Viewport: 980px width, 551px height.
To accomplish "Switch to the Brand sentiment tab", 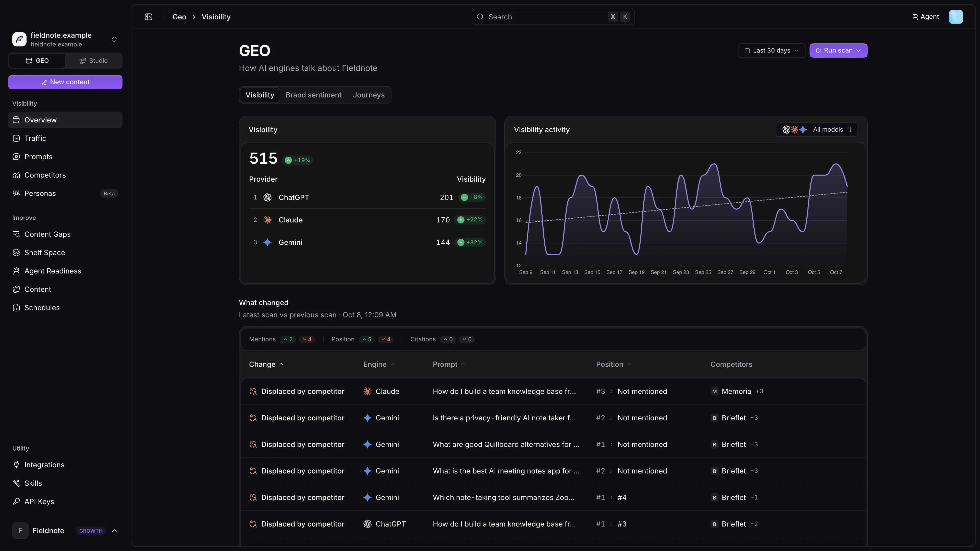I will coord(313,95).
